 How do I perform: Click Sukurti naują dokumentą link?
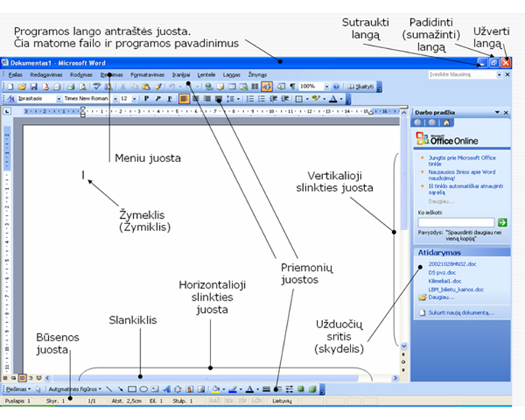pyautogui.click(x=461, y=313)
